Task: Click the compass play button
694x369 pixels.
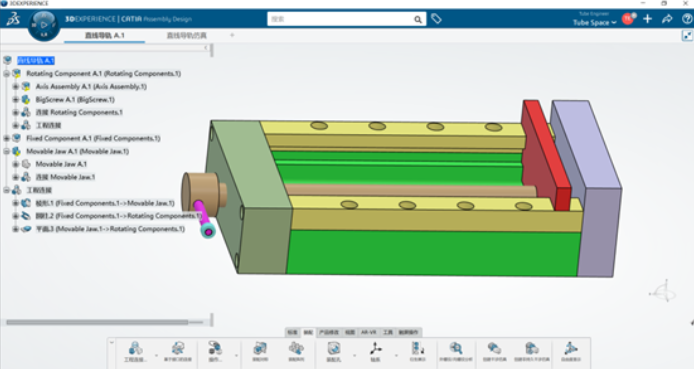Action: pos(43,25)
